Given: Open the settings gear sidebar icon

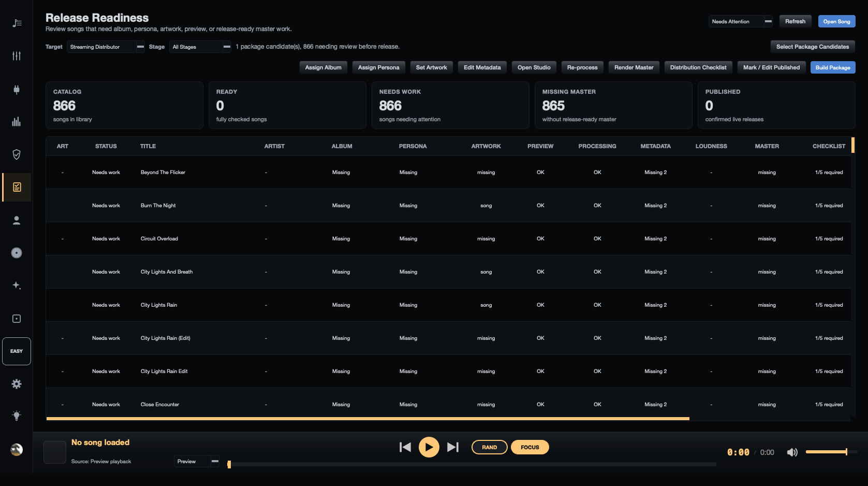Looking at the screenshot, I should point(17,384).
